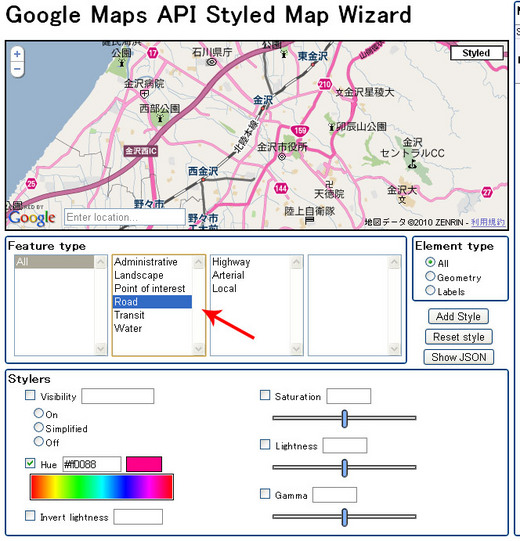The height and width of the screenshot is (541, 520).
Task: Click the Add Style button
Action: (x=458, y=316)
